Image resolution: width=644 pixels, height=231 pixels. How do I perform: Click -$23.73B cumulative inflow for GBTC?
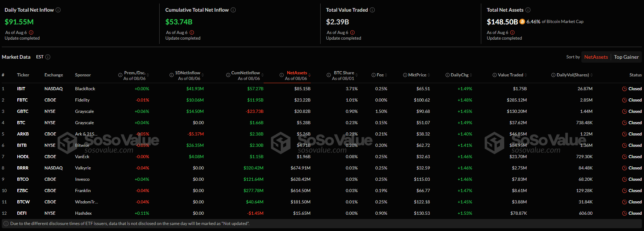pyautogui.click(x=255, y=111)
